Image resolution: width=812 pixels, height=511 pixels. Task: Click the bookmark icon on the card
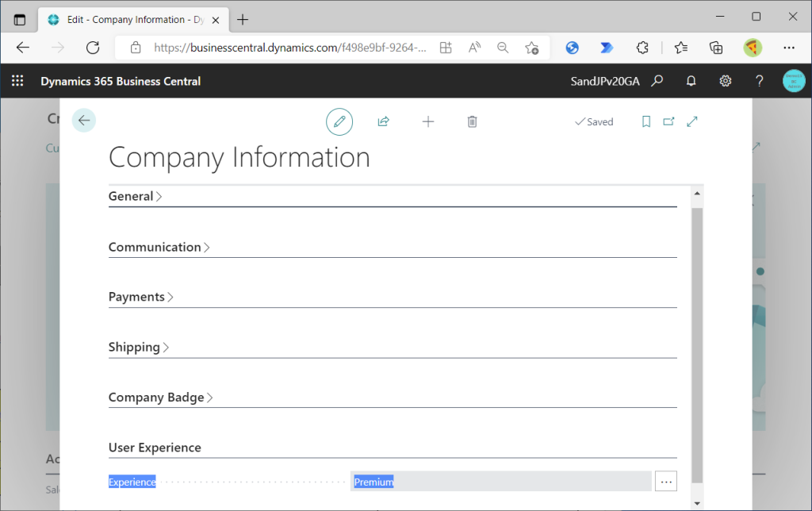click(645, 121)
